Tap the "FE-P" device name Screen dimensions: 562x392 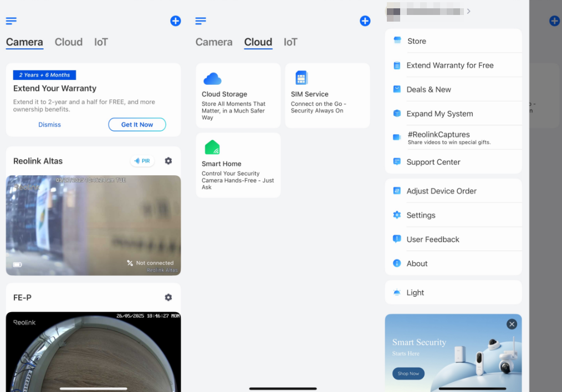(x=22, y=298)
